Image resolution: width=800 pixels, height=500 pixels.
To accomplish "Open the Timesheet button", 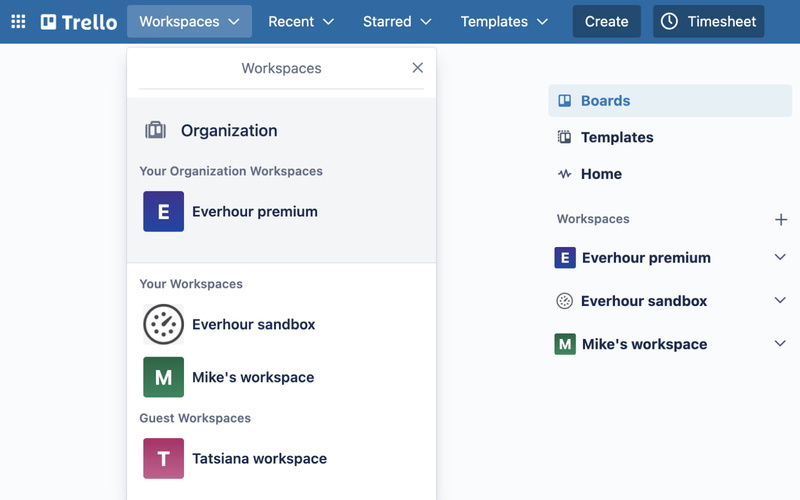I will [x=709, y=21].
